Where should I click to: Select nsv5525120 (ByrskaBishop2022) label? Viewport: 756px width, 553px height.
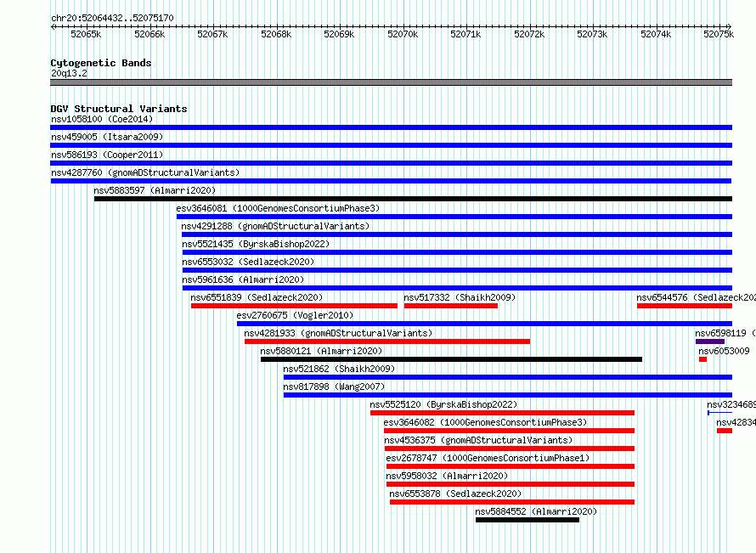(443, 404)
